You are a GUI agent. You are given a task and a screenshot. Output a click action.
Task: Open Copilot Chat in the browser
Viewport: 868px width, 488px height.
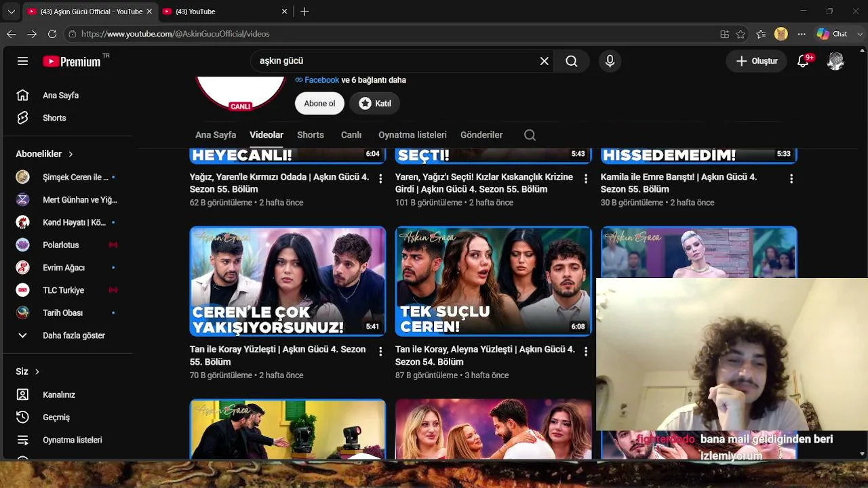(x=832, y=34)
